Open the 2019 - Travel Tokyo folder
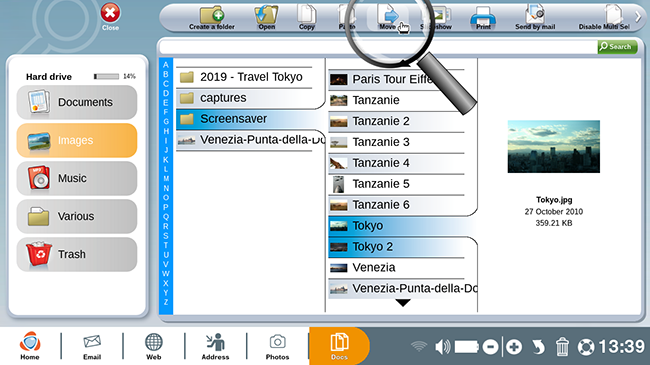This screenshot has width=650, height=365. (x=244, y=77)
